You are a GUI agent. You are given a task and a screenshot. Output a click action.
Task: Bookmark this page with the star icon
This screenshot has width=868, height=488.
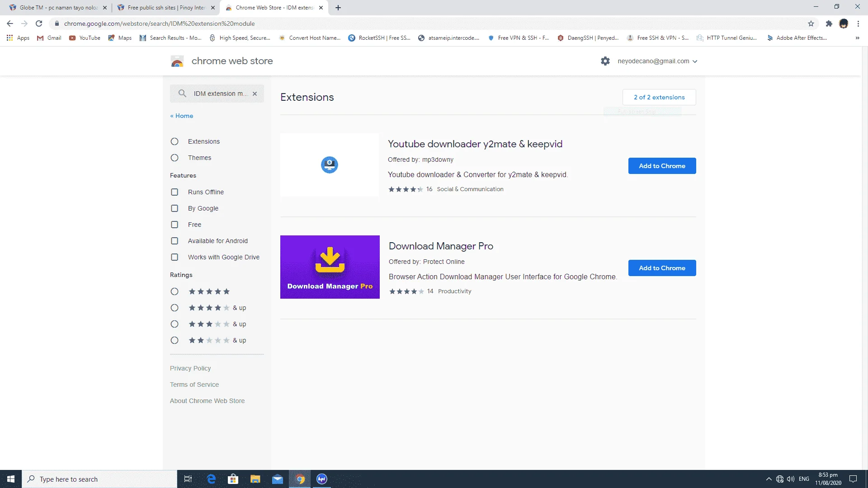[x=811, y=23]
